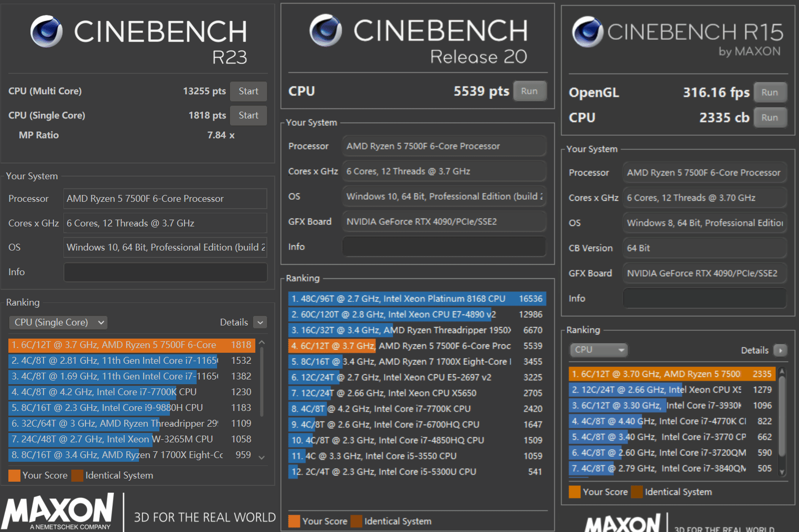Select R20 ranking row Core i5-5300U

[417, 472]
